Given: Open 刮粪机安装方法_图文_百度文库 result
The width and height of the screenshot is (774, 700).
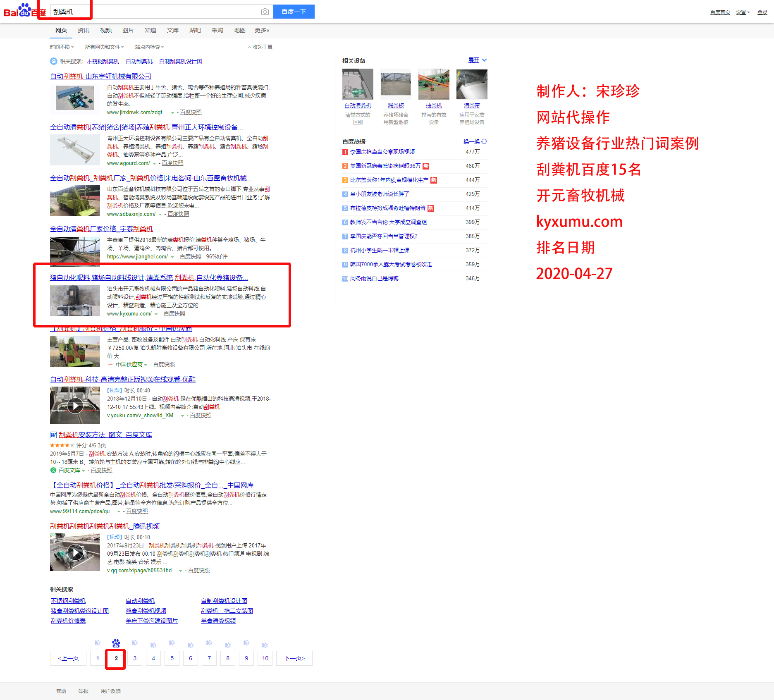Looking at the screenshot, I should tap(105, 435).
